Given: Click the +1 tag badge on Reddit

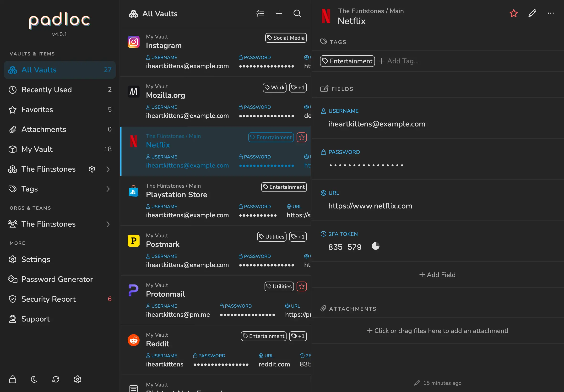Looking at the screenshot, I should point(298,336).
